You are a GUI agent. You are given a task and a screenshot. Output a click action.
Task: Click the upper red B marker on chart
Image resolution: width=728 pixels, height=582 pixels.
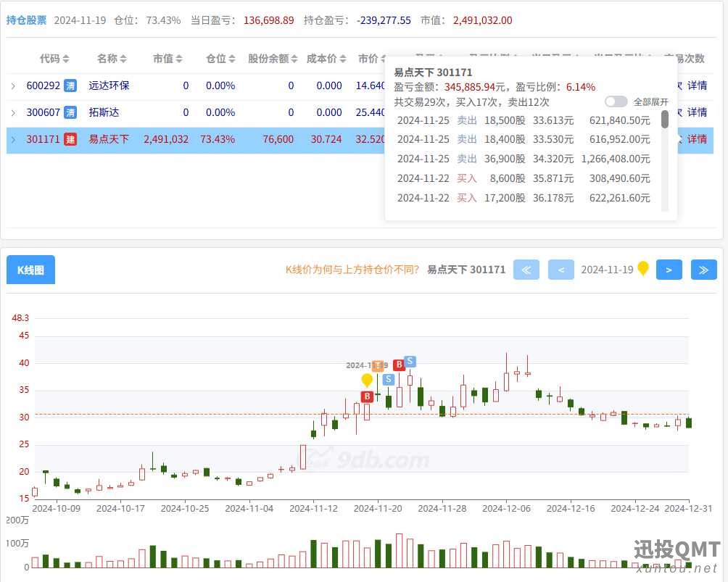click(398, 365)
